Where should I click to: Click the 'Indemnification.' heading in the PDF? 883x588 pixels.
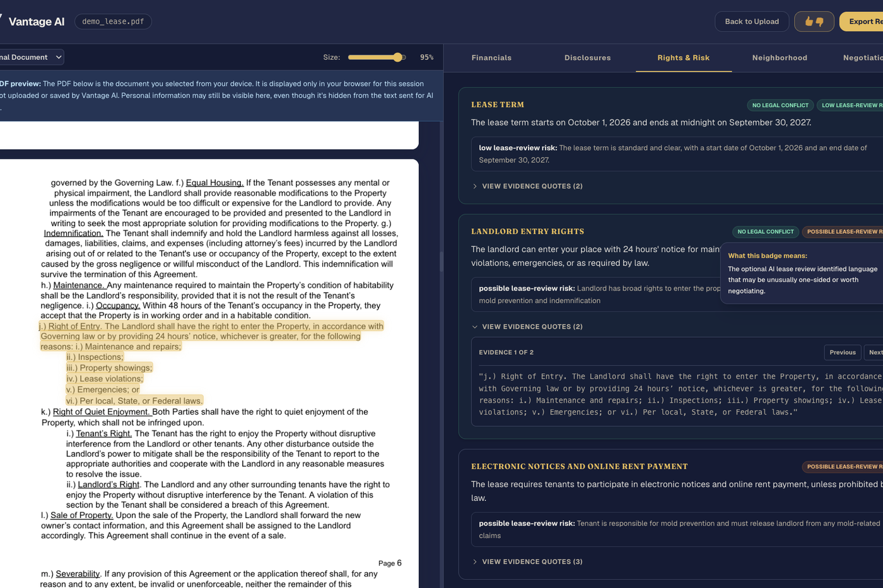click(73, 233)
